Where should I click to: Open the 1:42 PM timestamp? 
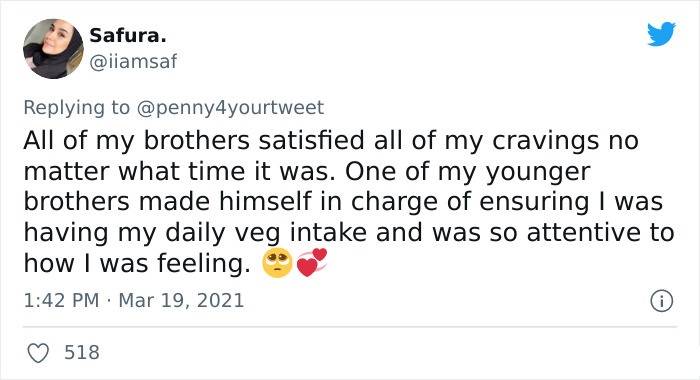pyautogui.click(x=61, y=300)
